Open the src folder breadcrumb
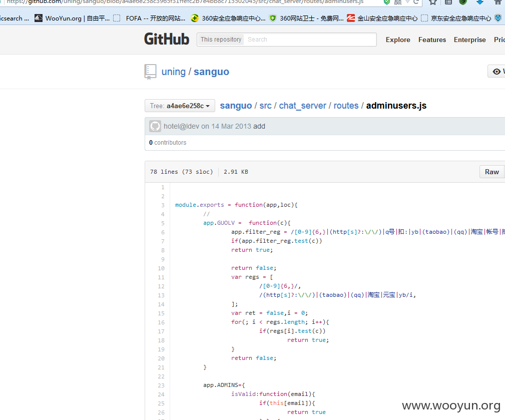Image resolution: width=505 pixels, height=420 pixels. [265, 106]
